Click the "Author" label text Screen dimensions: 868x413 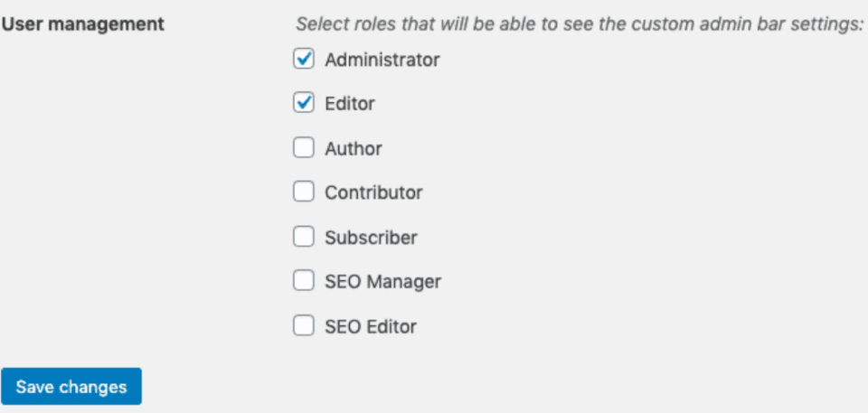coord(353,148)
